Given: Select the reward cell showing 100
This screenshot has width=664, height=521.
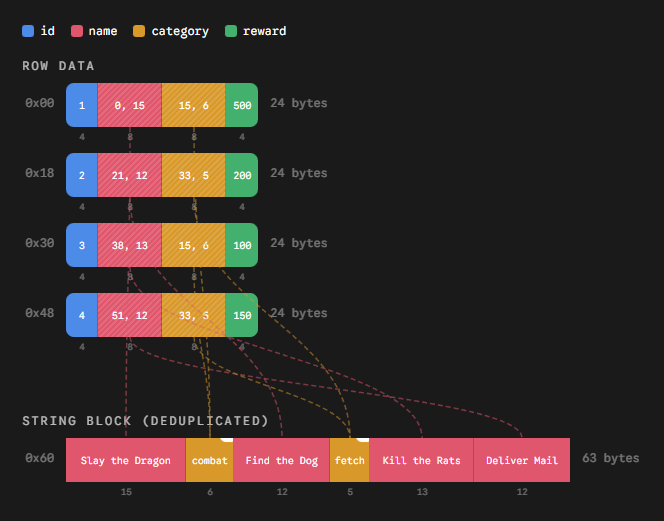Looking at the screenshot, I should point(242,245).
